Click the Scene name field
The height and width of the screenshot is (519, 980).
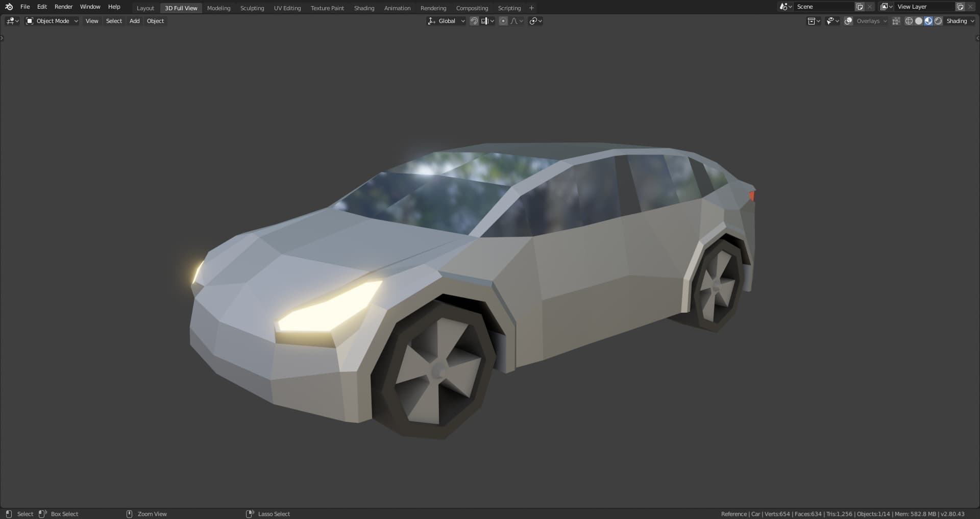click(824, 7)
